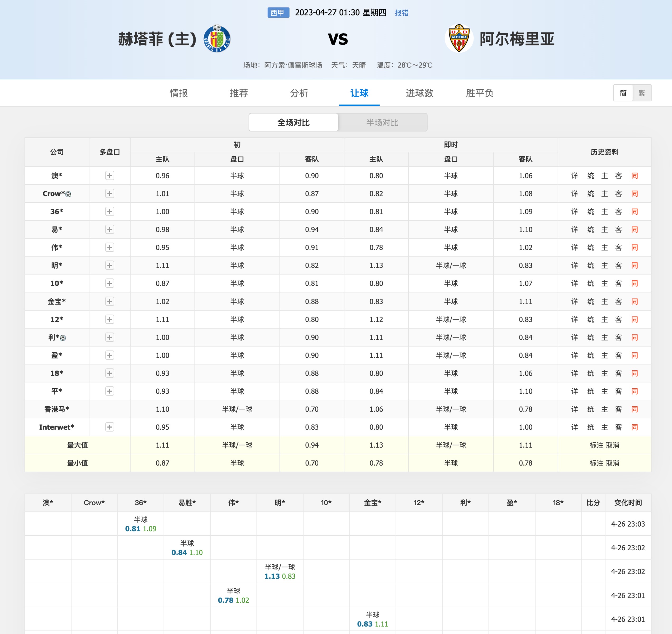Click the 香港马* company name
This screenshot has height=634, width=672.
tap(57, 409)
